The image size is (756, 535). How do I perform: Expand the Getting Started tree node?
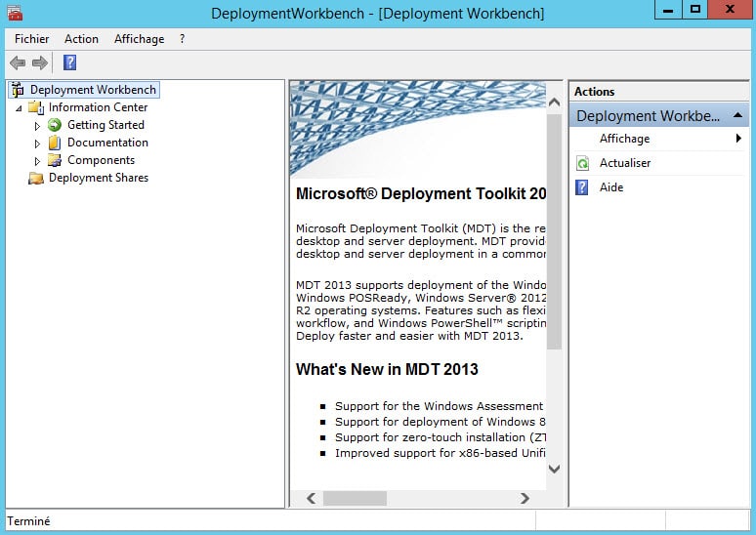(x=37, y=126)
